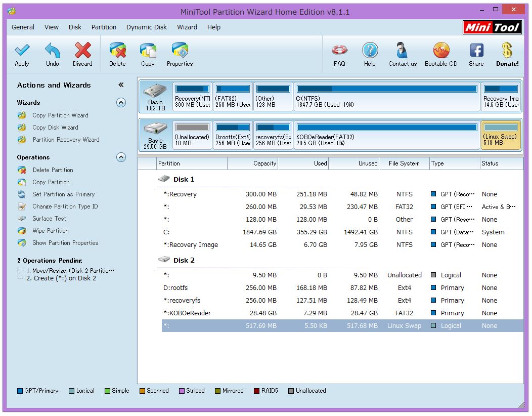The height and width of the screenshot is (416, 532).
Task: Open the Dynamic Disk menu
Action: (x=147, y=27)
